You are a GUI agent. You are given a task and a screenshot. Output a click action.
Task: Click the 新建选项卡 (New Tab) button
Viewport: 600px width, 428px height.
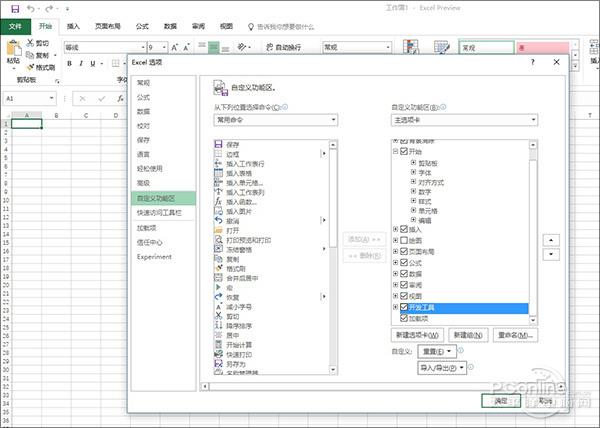click(x=418, y=334)
